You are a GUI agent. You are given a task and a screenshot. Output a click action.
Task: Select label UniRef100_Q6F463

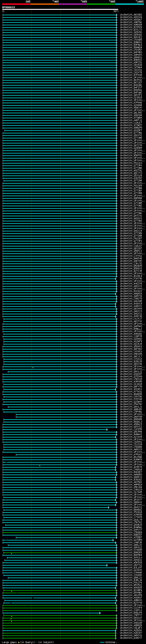[x=131, y=349]
